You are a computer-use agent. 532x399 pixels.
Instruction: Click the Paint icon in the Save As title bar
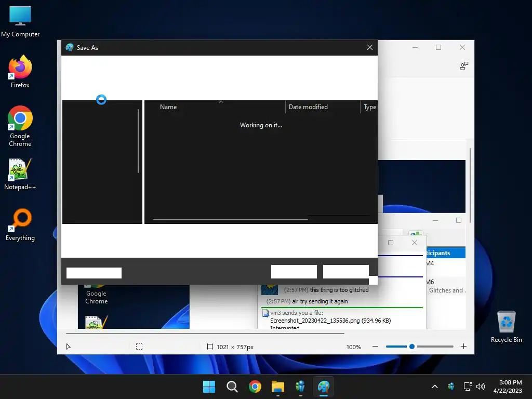click(x=70, y=47)
